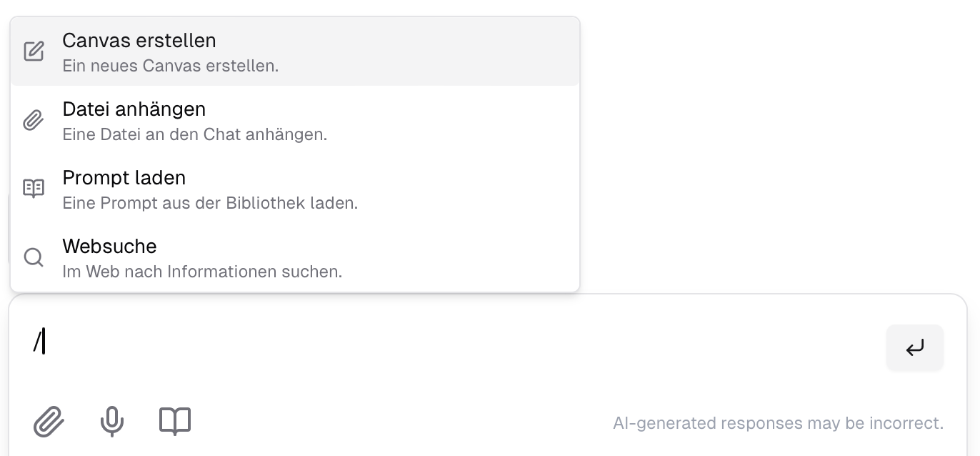980x456 pixels.
Task: Select Datei anhängen from the slash menu
Action: tap(134, 109)
